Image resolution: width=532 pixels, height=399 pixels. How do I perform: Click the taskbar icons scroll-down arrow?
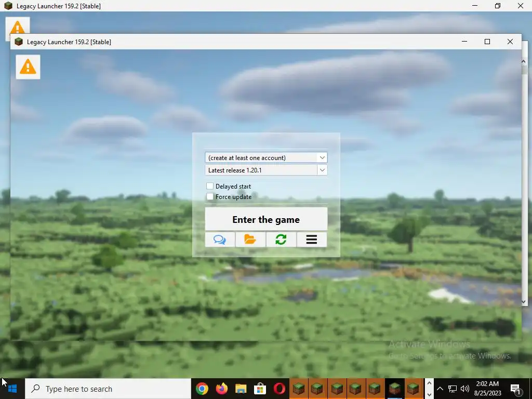429,394
